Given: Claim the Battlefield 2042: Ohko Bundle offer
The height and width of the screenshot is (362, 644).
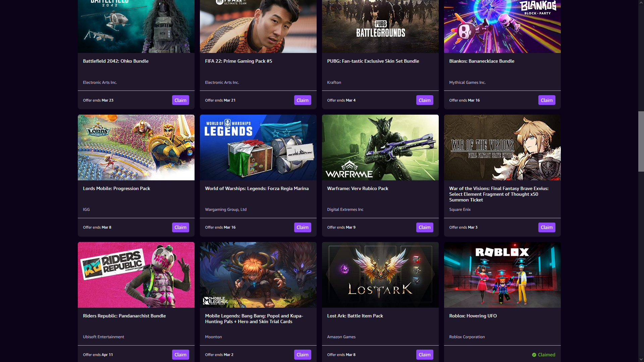Looking at the screenshot, I should point(180,100).
